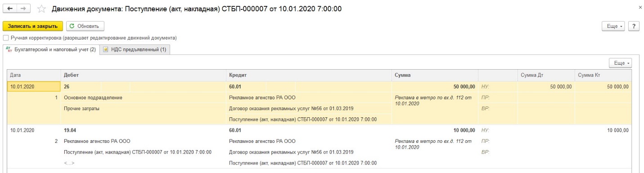Viewport: 644px width, 173px height.
Task: Click the green refresh icon in Обновить
Action: click(x=72, y=27)
